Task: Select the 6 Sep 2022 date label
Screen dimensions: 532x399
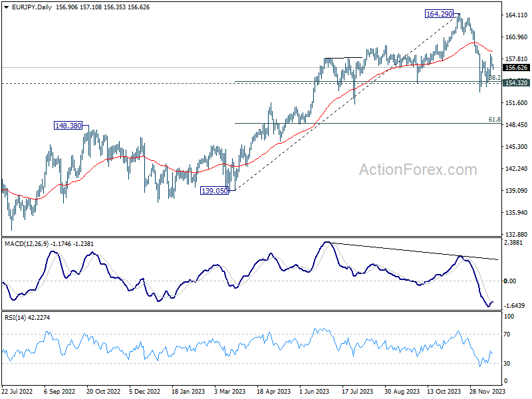Action: pyautogui.click(x=59, y=391)
